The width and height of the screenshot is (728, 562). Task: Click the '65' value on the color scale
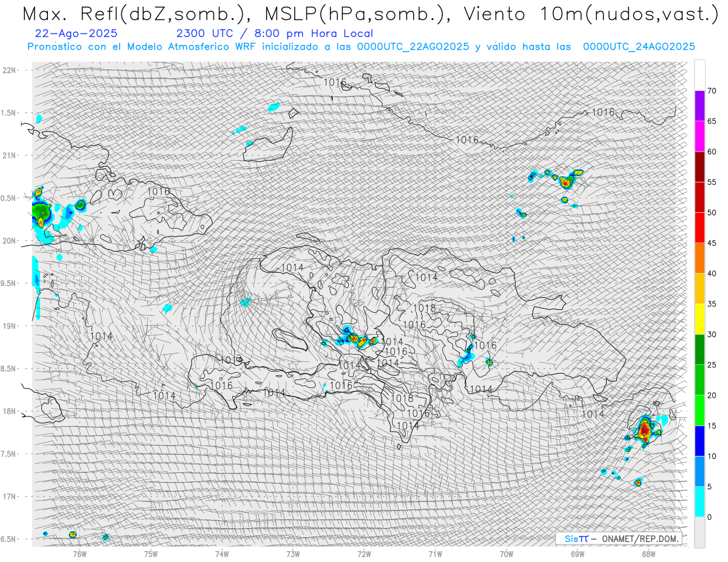(x=712, y=121)
